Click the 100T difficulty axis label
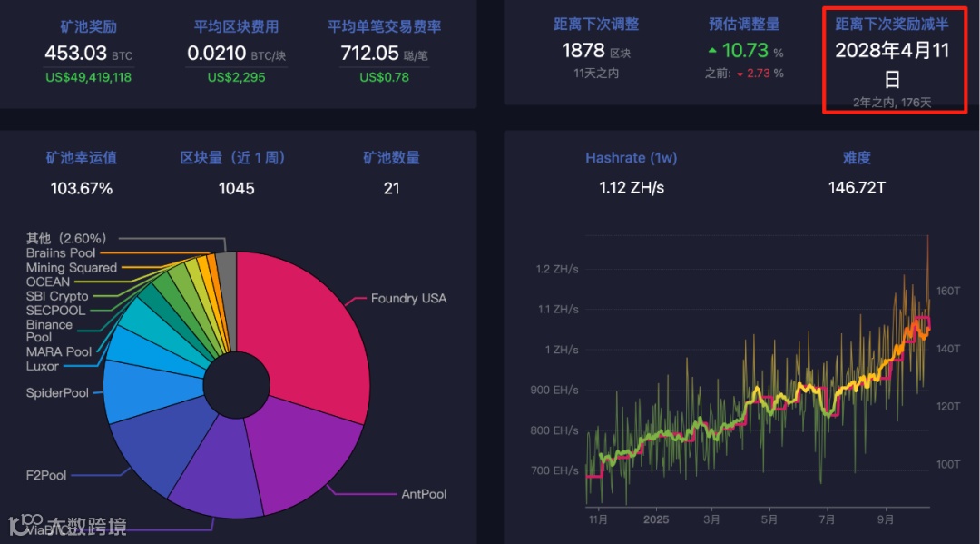Image resolution: width=980 pixels, height=544 pixels. [948, 464]
